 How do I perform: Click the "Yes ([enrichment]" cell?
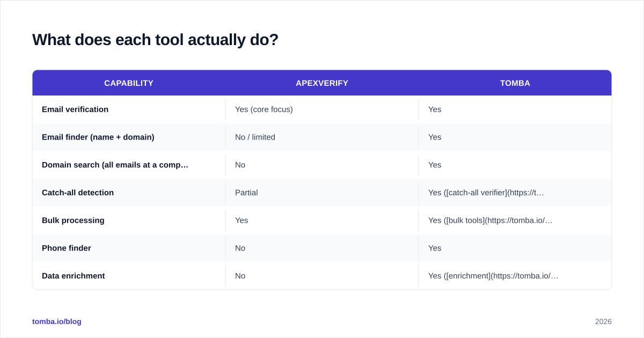point(493,276)
